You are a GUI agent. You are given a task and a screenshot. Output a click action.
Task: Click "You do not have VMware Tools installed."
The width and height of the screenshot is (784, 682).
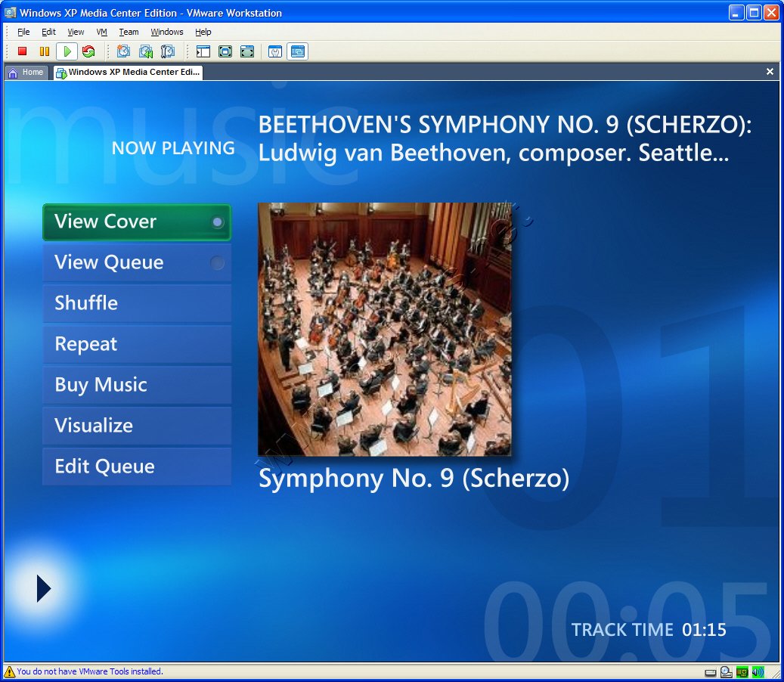[x=90, y=671]
